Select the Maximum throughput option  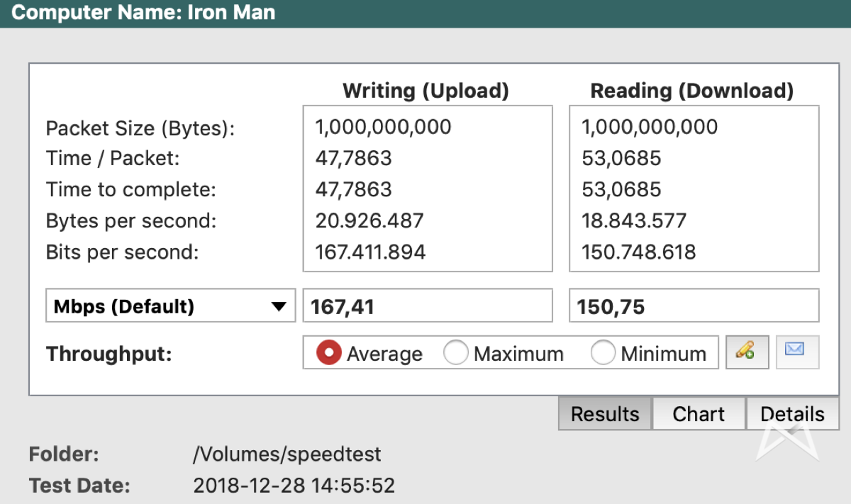(456, 353)
